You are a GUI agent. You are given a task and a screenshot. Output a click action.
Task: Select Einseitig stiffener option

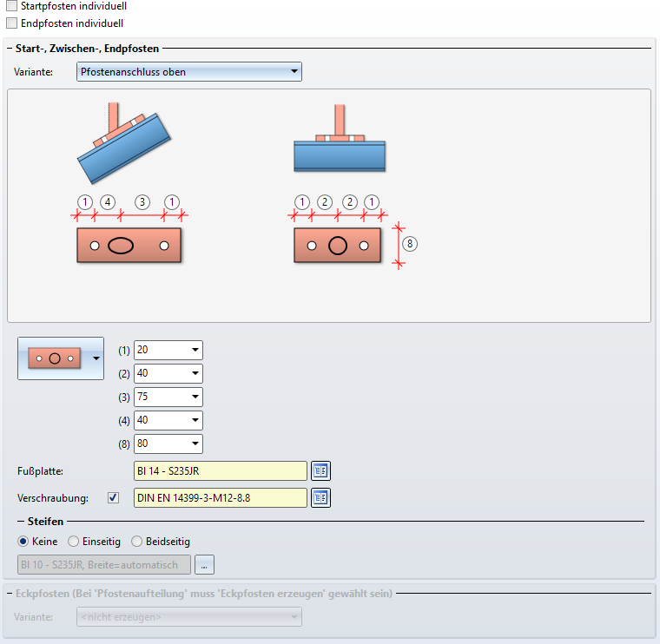tap(73, 542)
